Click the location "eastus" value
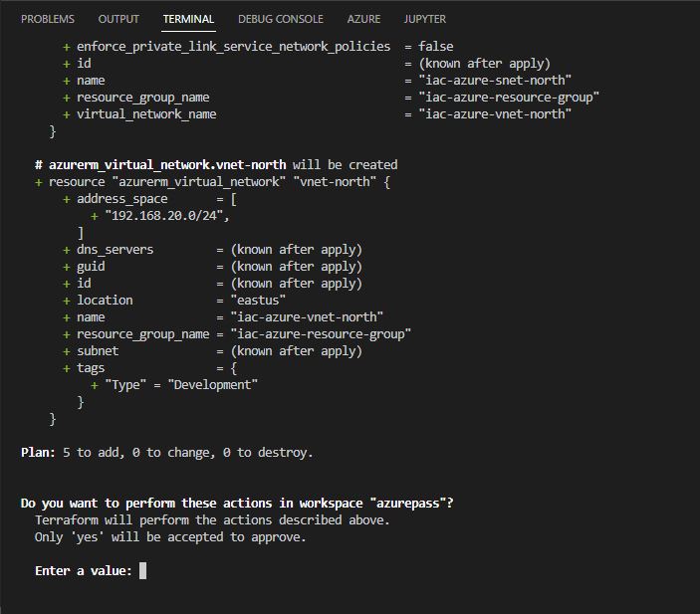This screenshot has height=614, width=700. pyautogui.click(x=258, y=301)
